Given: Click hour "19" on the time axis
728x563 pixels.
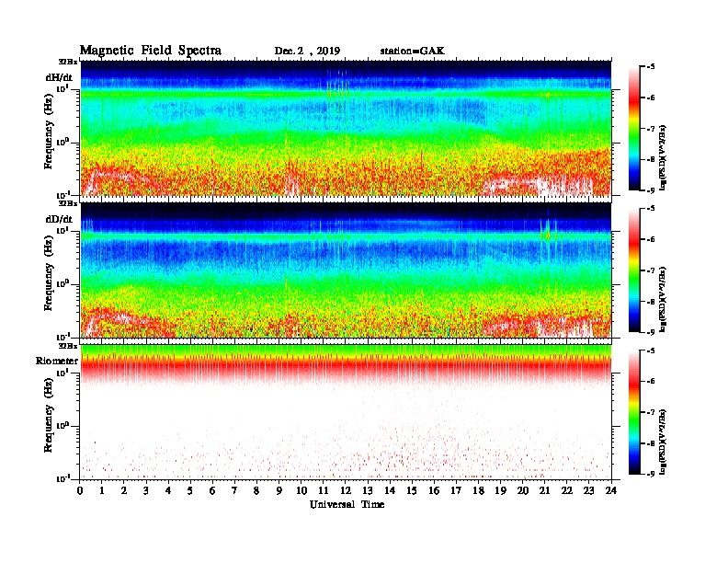Looking at the screenshot, I should 500,491.
